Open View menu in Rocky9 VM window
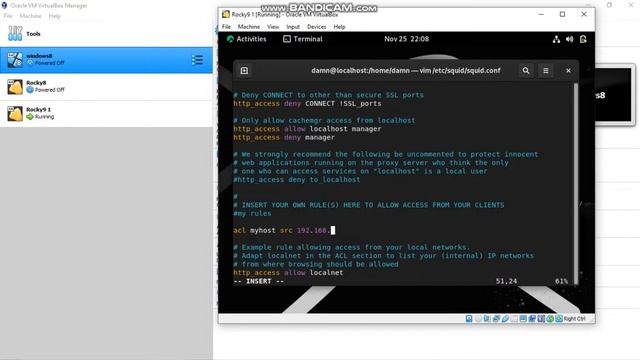The width and height of the screenshot is (640, 360). (x=273, y=27)
